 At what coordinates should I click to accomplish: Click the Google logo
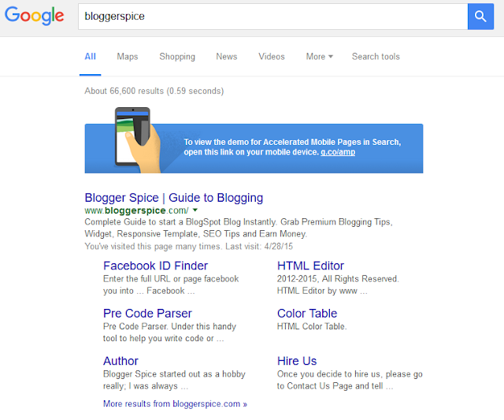click(35, 16)
